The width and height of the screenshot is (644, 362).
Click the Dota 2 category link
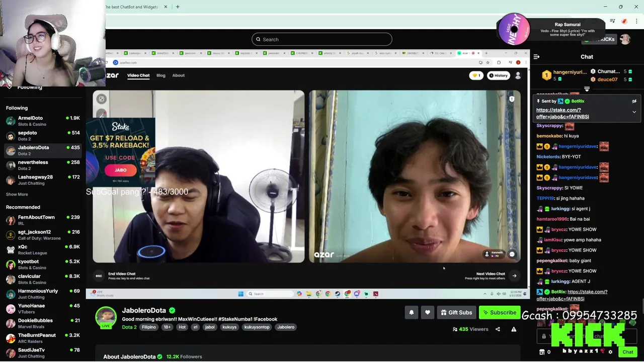tap(129, 327)
